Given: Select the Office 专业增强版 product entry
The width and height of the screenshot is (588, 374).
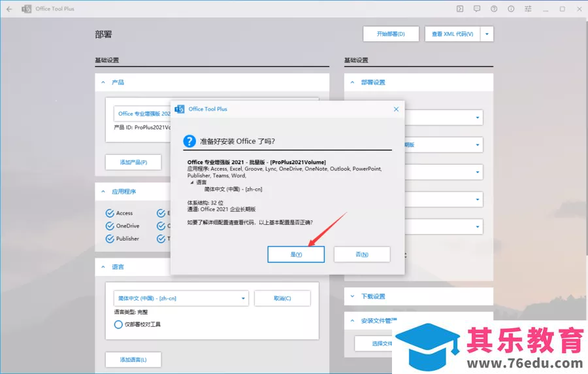Looking at the screenshot, I should [x=142, y=113].
